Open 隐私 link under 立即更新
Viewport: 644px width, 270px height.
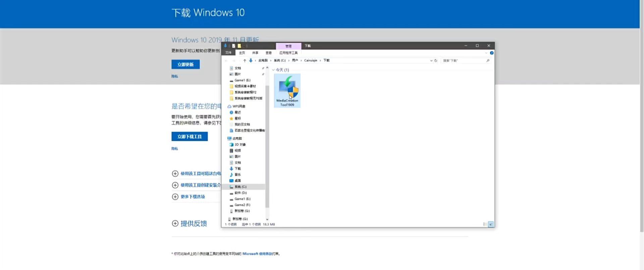(175, 76)
